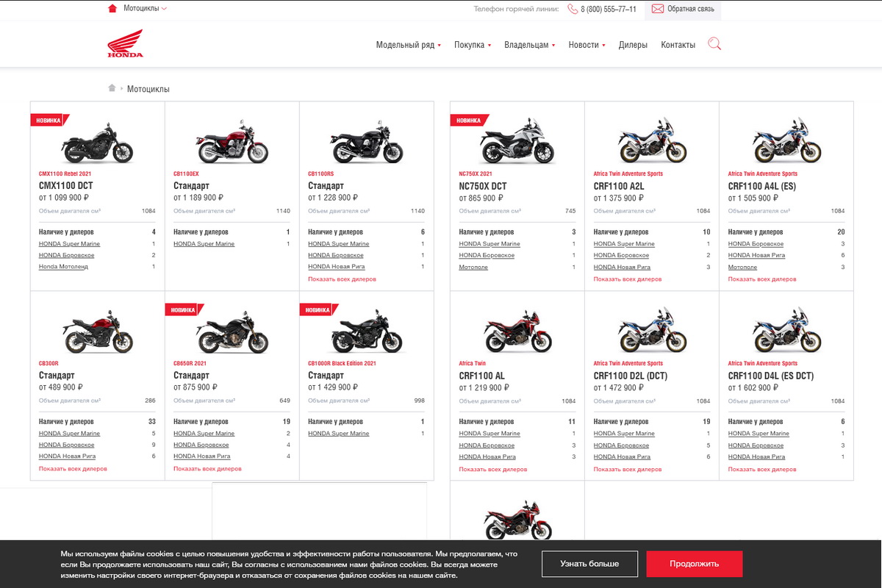Image resolution: width=882 pixels, height=588 pixels.
Task: Open the Дилеры page
Action: pos(633,45)
